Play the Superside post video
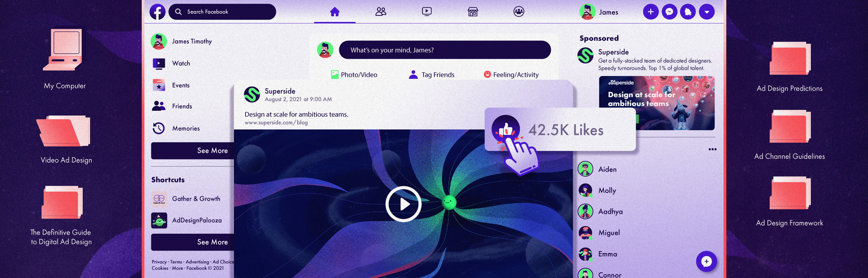 pos(403,204)
